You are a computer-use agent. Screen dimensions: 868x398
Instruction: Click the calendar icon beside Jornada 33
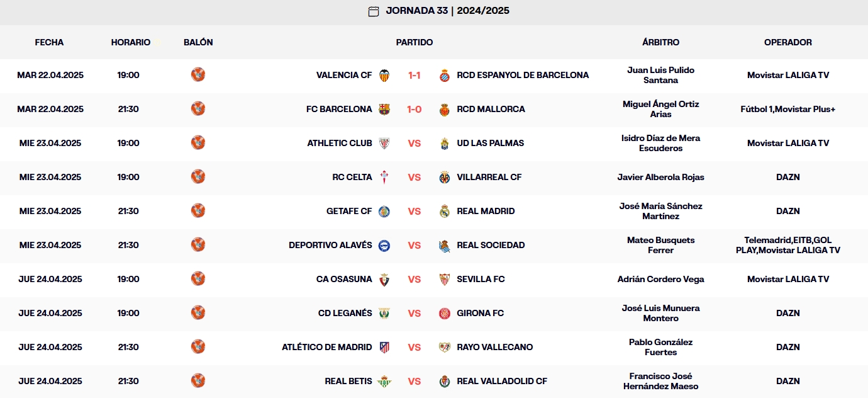(x=374, y=11)
